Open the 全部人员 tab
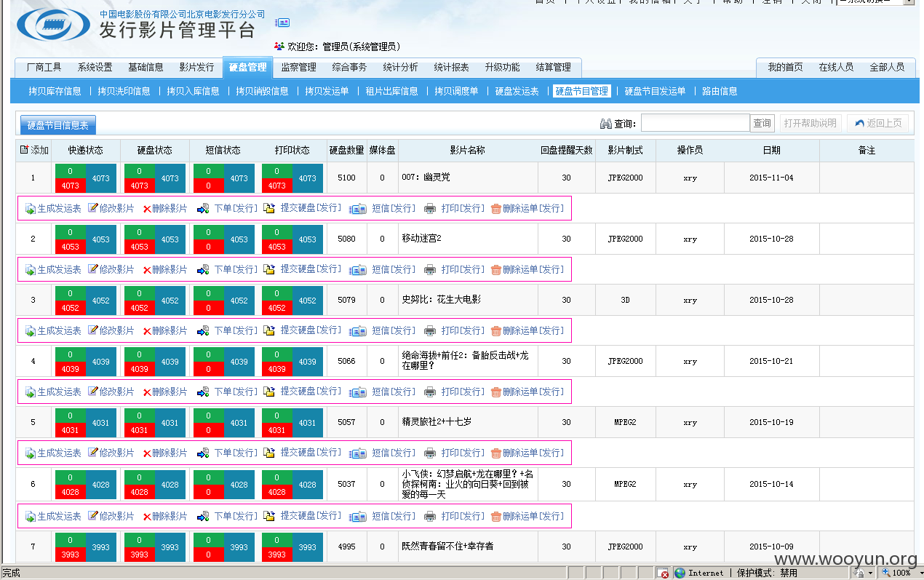 (887, 68)
